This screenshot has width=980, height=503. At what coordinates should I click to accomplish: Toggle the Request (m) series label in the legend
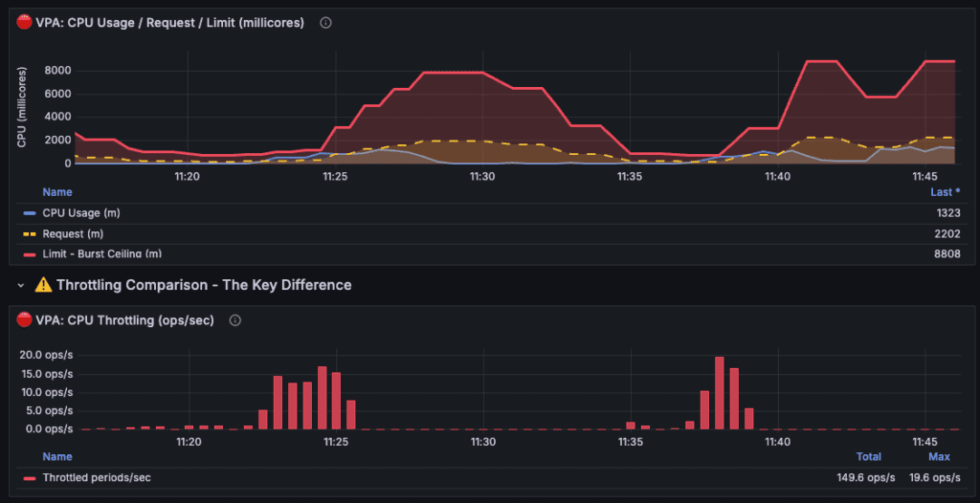pos(74,233)
